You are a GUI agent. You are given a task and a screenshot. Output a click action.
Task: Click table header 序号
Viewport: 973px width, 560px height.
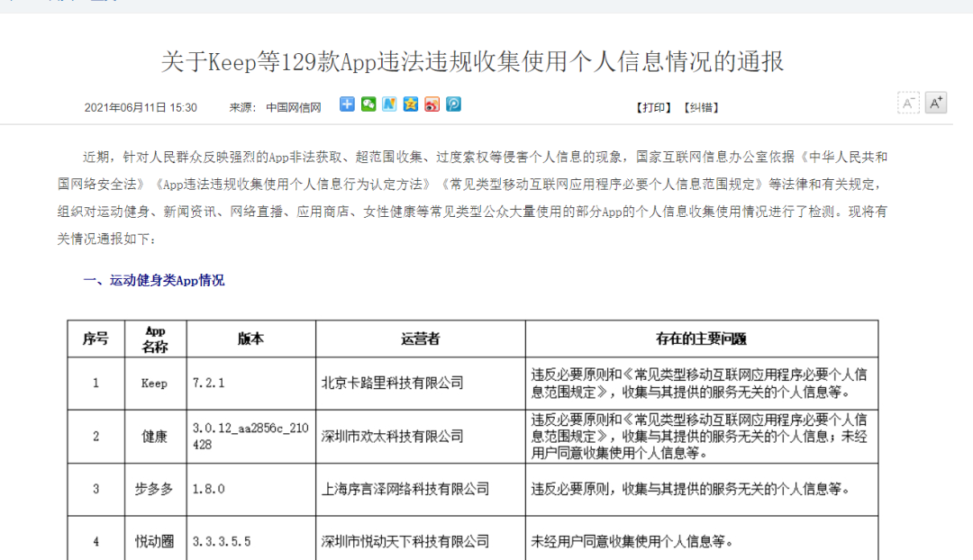95,339
